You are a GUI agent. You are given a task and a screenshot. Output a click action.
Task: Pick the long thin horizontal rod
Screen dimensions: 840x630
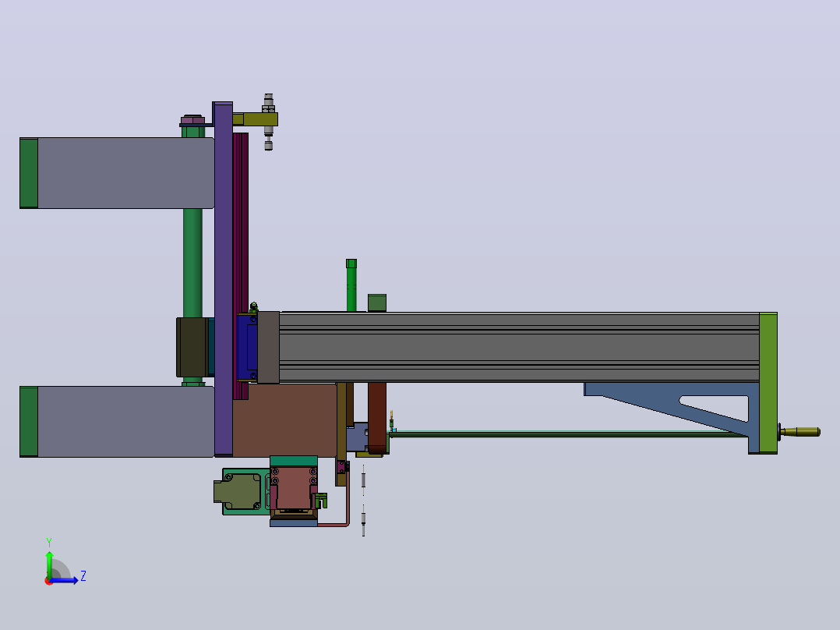coord(568,434)
